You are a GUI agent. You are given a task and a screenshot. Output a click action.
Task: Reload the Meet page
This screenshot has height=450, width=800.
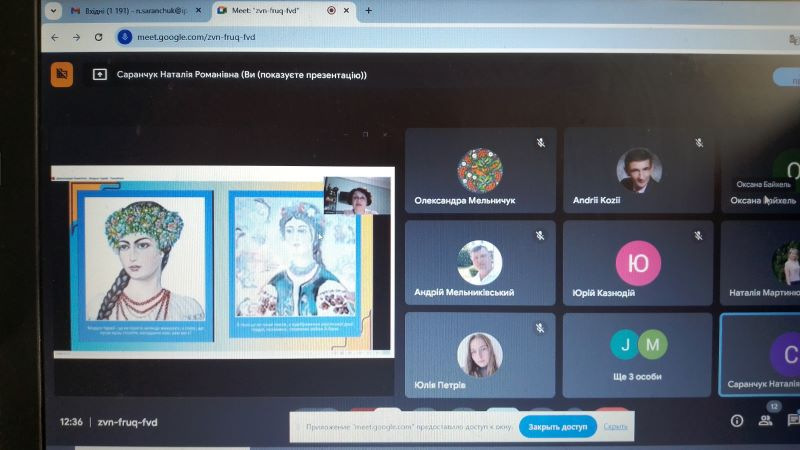(98, 37)
